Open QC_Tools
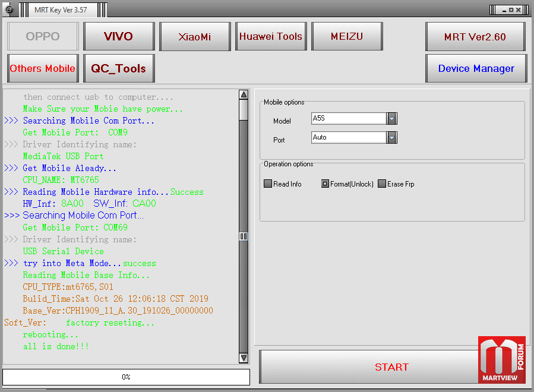The height and width of the screenshot is (392, 534). 119,68
